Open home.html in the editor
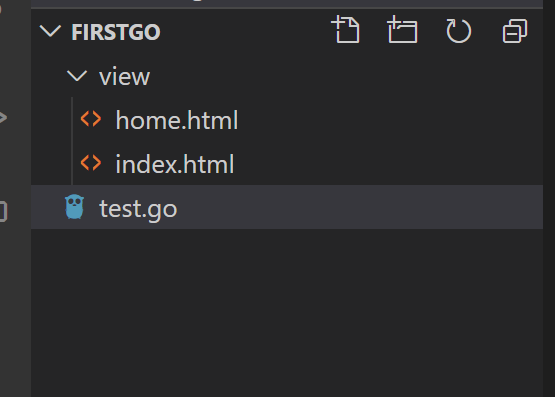Screen dimensions: 555x397 tap(177, 120)
